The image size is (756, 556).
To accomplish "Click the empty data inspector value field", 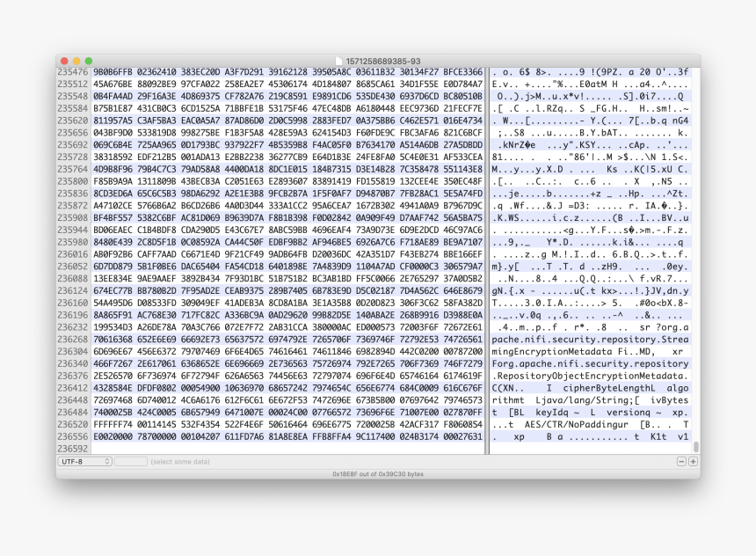I will pyautogui.click(x=131, y=461).
